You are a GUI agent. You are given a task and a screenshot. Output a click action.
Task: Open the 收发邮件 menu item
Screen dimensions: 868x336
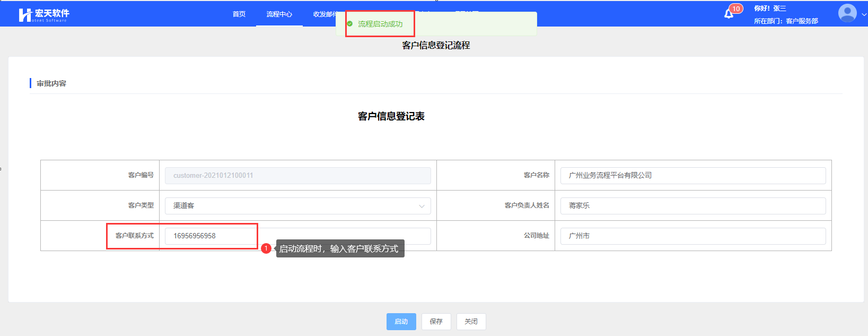pos(323,14)
